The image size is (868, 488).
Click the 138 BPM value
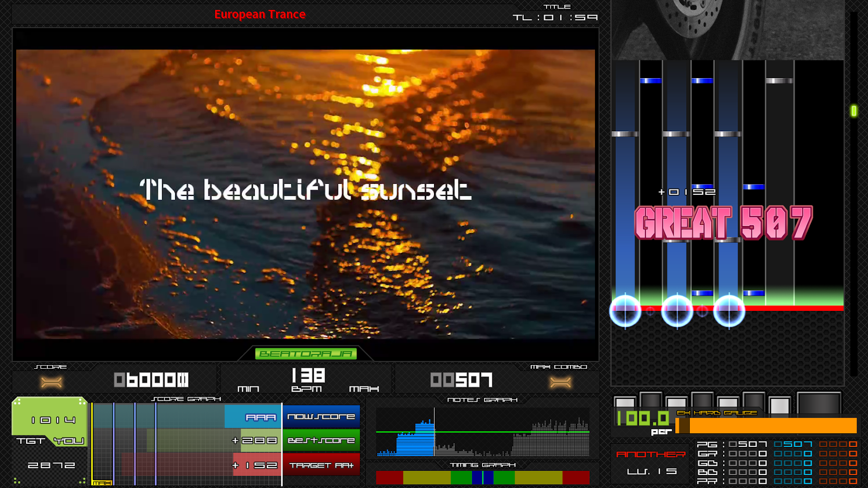tap(308, 376)
